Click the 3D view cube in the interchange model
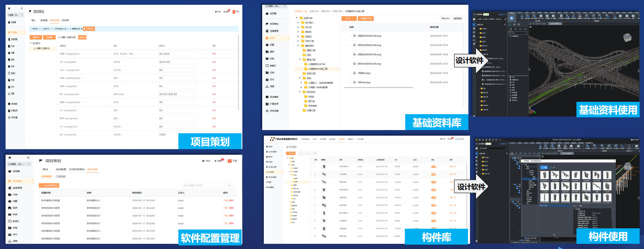Image resolution: width=644 pixels, height=249 pixels. 627,37
